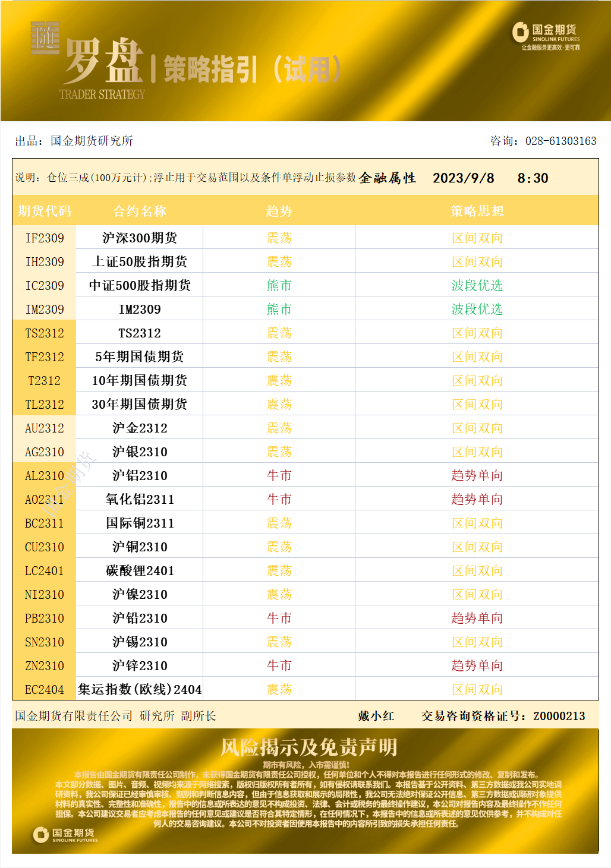Viewport: 611px width, 868px height.
Task: Select the 合约名称 column header
Action: click(140, 211)
